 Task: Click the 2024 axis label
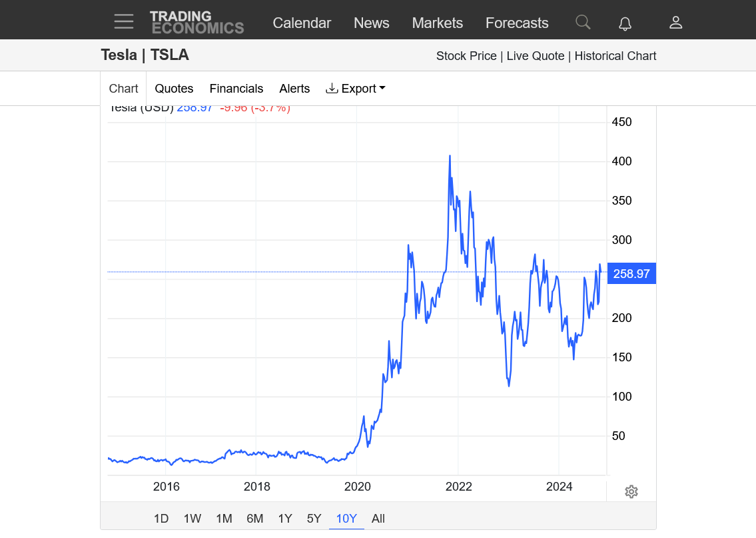click(559, 487)
